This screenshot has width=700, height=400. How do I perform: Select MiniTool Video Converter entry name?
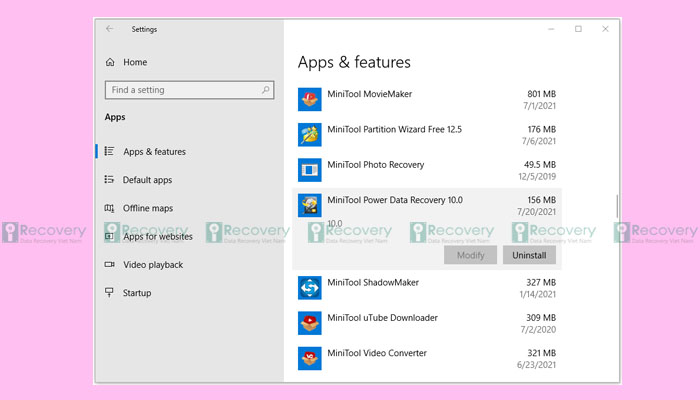click(377, 353)
